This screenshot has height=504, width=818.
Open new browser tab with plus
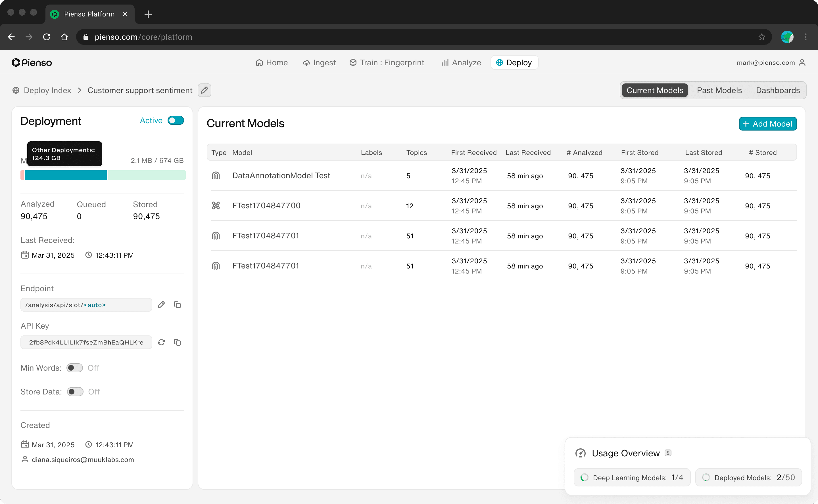148,14
